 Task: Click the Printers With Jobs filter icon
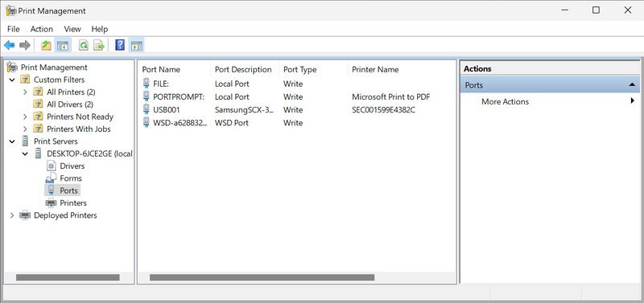coord(38,129)
